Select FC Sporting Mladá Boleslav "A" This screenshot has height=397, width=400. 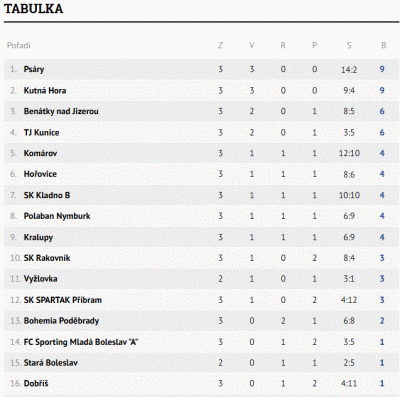pos(81,342)
